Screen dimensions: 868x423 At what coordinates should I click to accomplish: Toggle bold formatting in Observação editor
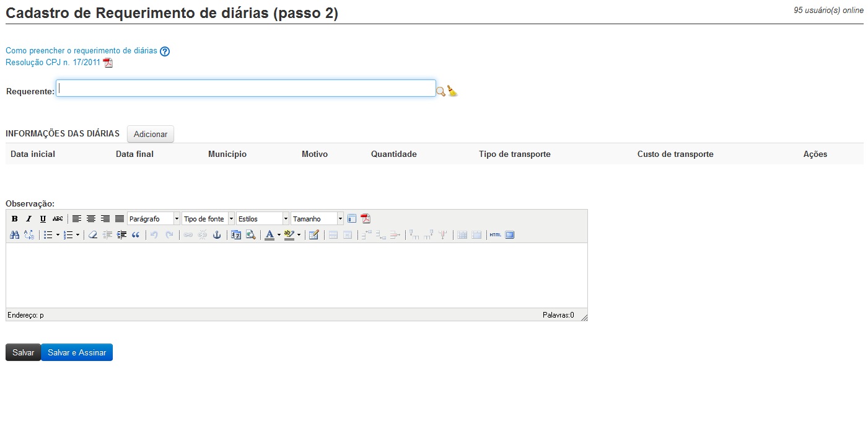14,219
